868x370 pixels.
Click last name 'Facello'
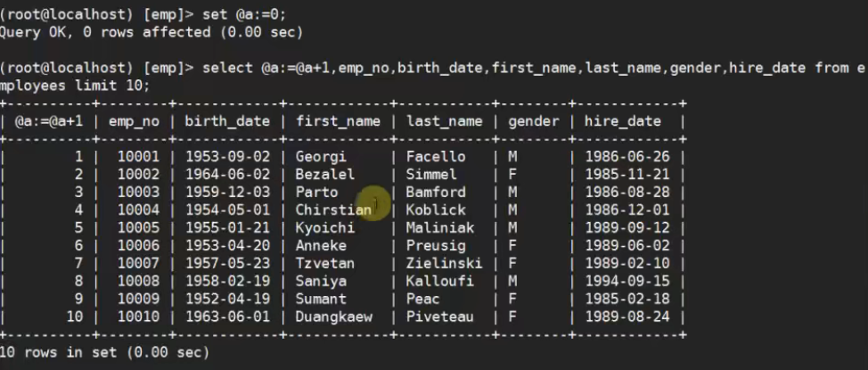pyautogui.click(x=436, y=157)
